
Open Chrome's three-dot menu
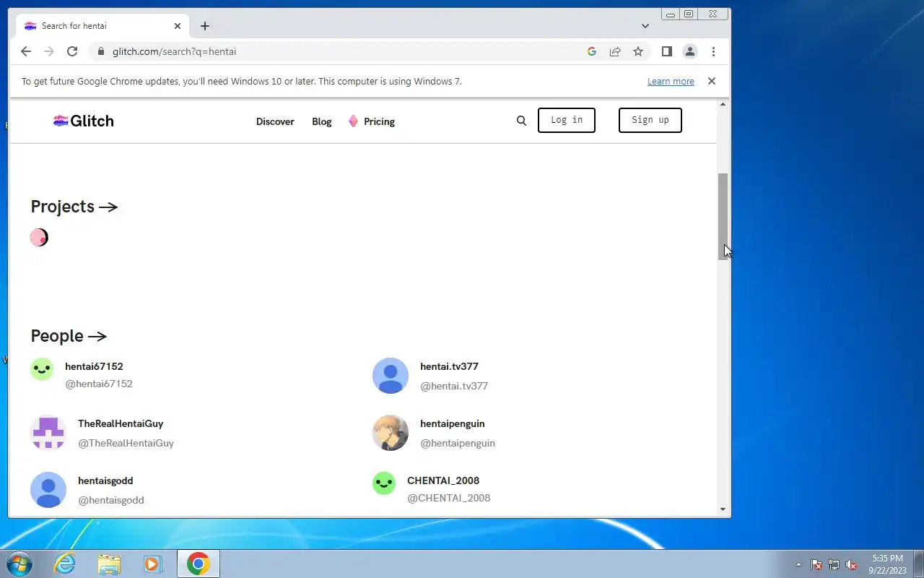click(713, 51)
